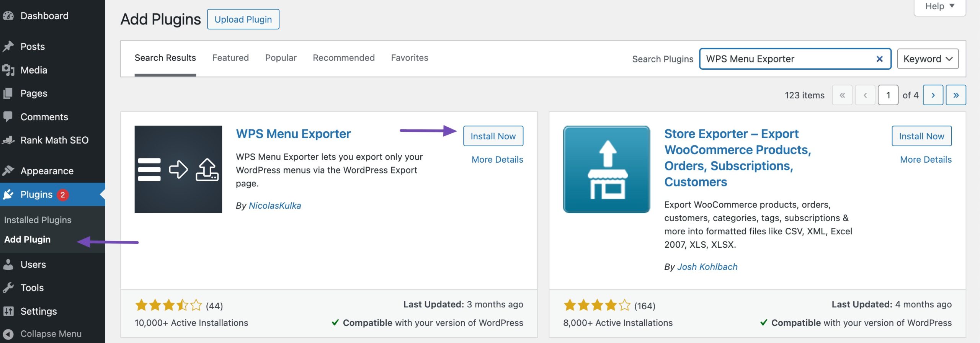The width and height of the screenshot is (980, 343).
Task: Open Settings menu item
Action: coord(52,311)
